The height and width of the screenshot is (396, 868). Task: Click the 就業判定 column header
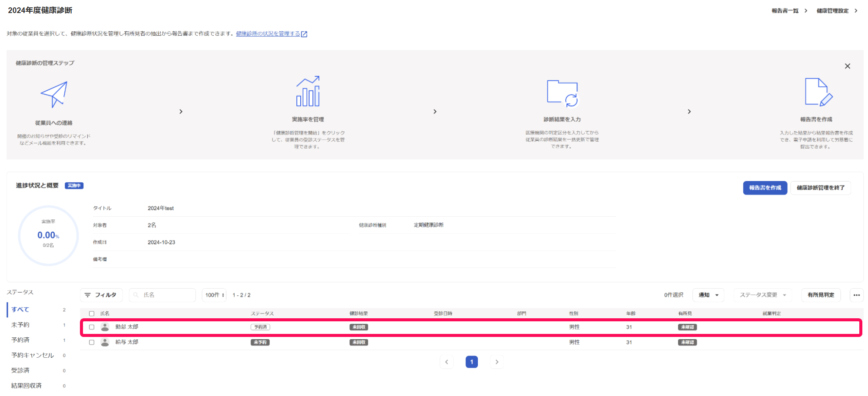point(772,313)
